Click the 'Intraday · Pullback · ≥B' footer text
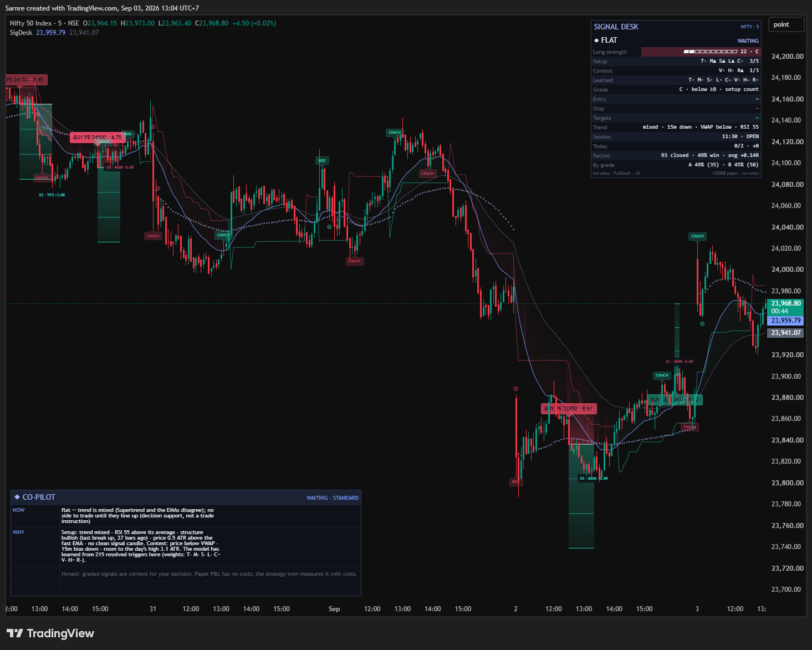The image size is (812, 650). [616, 173]
